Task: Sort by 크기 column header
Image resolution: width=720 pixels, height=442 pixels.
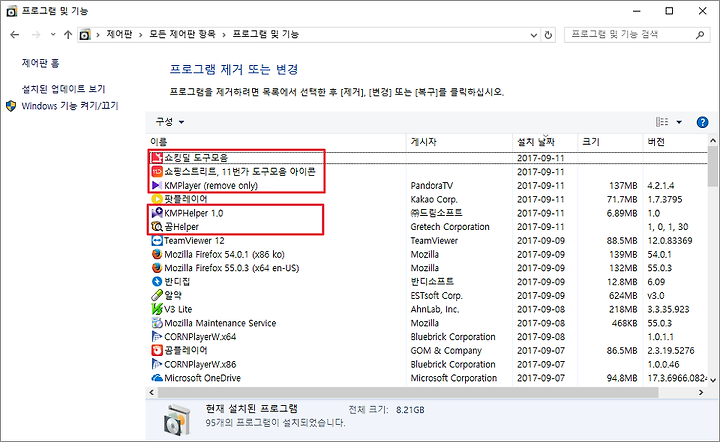Action: click(x=610, y=142)
